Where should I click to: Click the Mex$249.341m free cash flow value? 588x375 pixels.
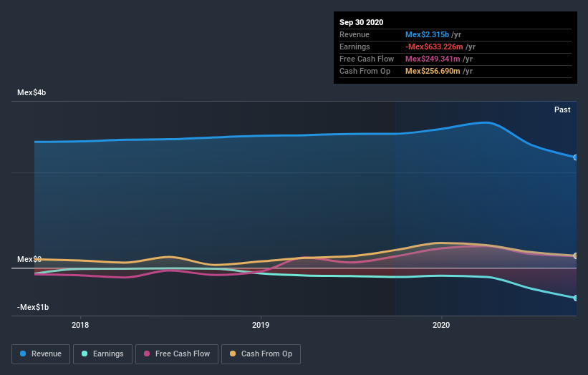tap(433, 59)
